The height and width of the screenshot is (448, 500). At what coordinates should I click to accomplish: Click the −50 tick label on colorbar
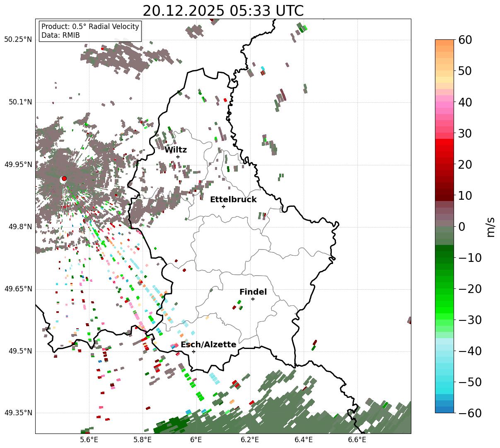tap(470, 382)
